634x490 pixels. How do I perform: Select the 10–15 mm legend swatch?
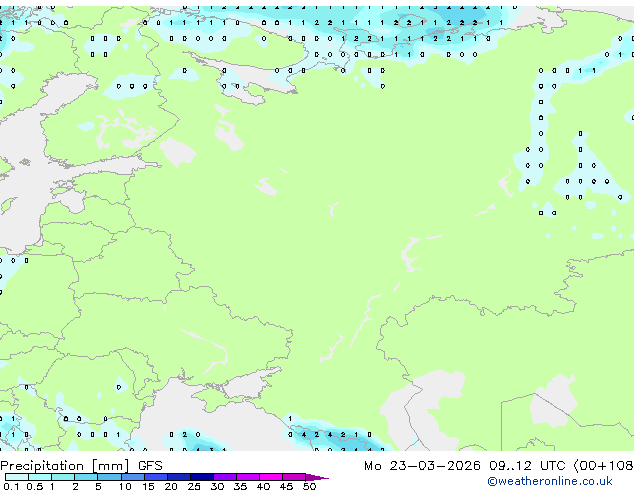132,477
